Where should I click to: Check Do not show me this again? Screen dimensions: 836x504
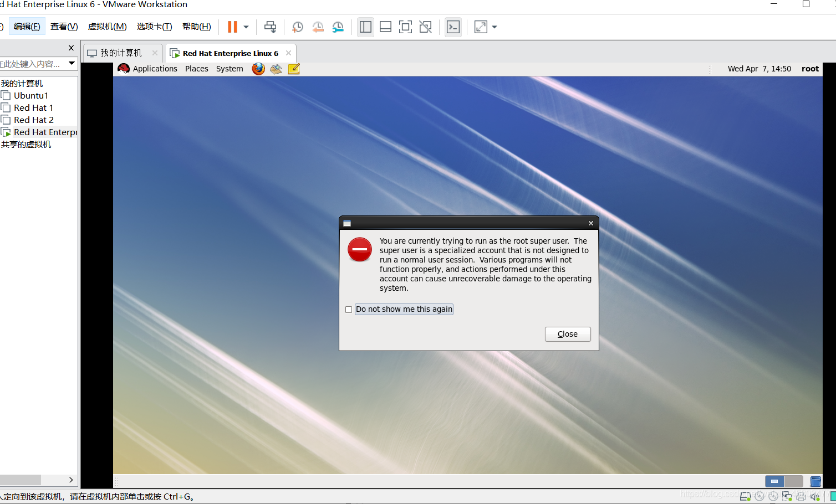click(349, 310)
